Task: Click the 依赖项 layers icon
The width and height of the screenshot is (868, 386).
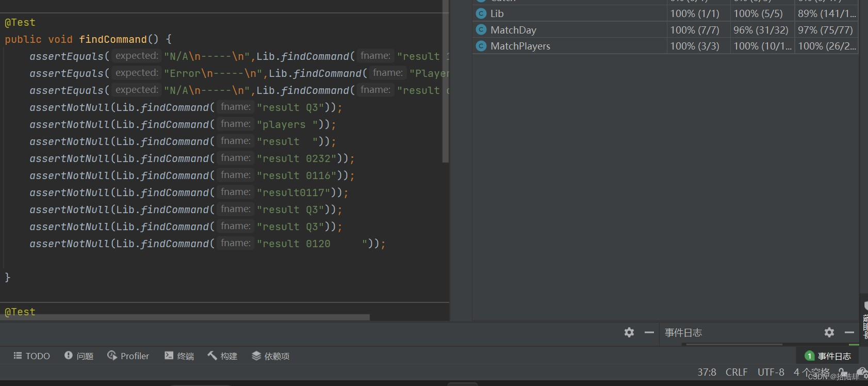Action: pos(256,356)
